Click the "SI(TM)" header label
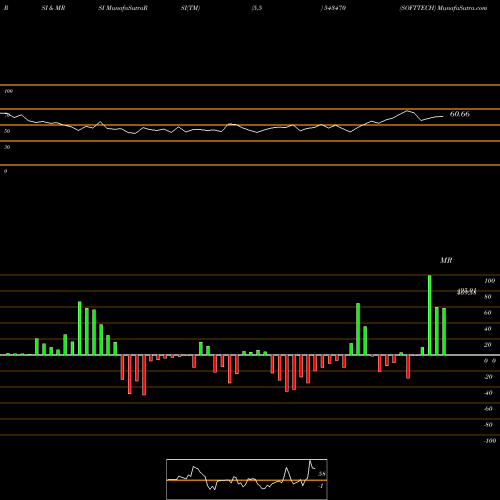The image size is (500, 500). 190,8
